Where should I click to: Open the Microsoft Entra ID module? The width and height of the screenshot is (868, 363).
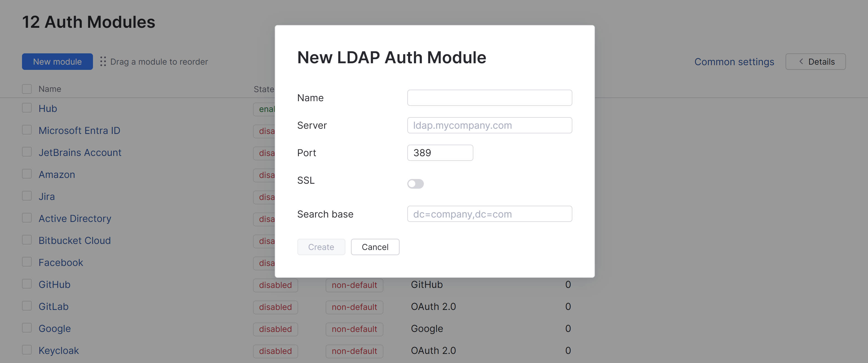tap(79, 130)
